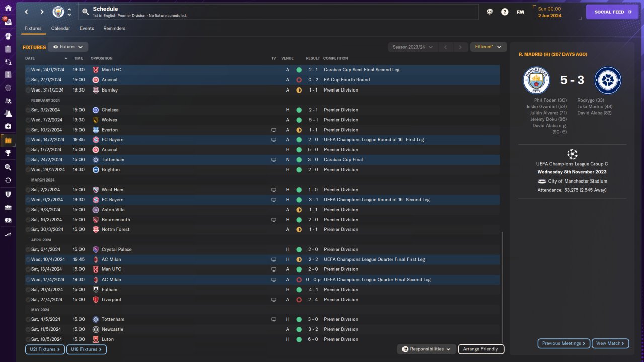Image resolution: width=644 pixels, height=362 pixels.
Task: Click the search magnifier in the top bar
Action: [x=85, y=12]
